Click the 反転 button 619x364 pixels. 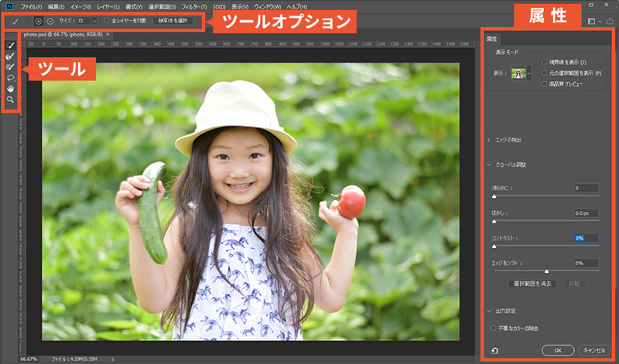point(574,284)
